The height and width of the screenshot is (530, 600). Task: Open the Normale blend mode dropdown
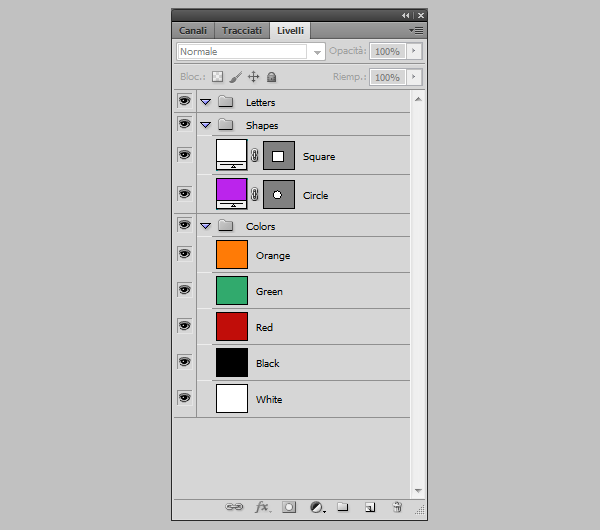[x=251, y=51]
